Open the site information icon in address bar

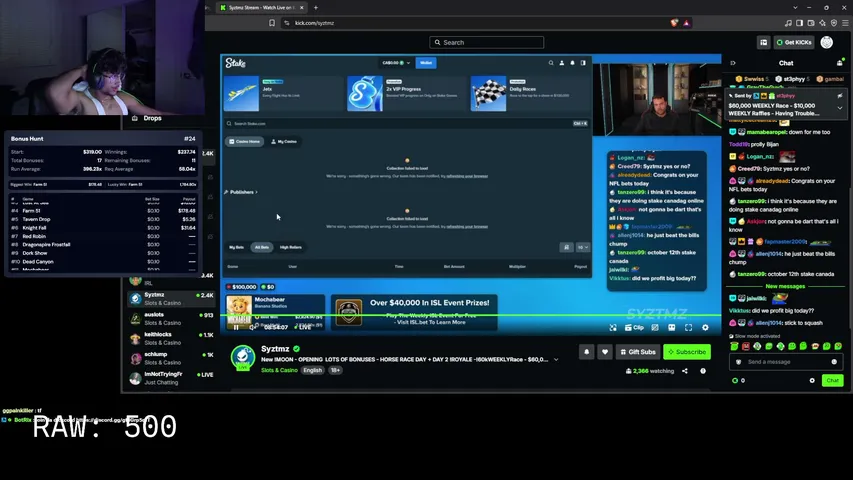coord(287,23)
